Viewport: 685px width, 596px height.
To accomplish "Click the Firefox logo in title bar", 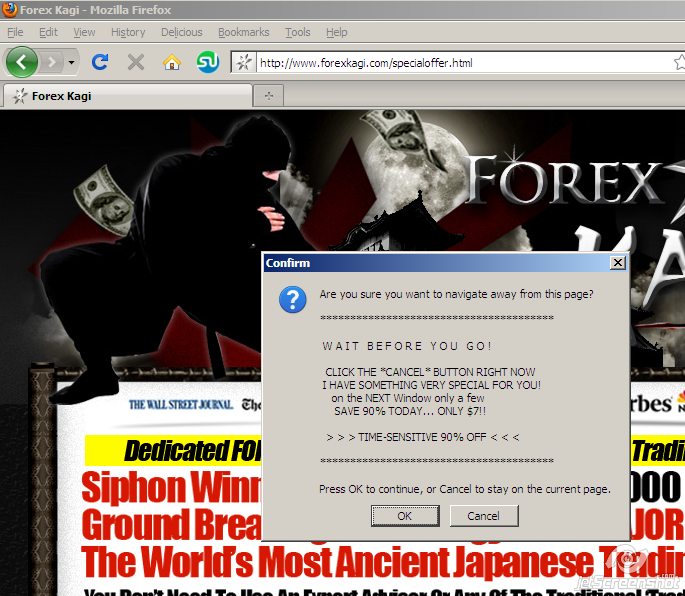I will click(x=9, y=9).
